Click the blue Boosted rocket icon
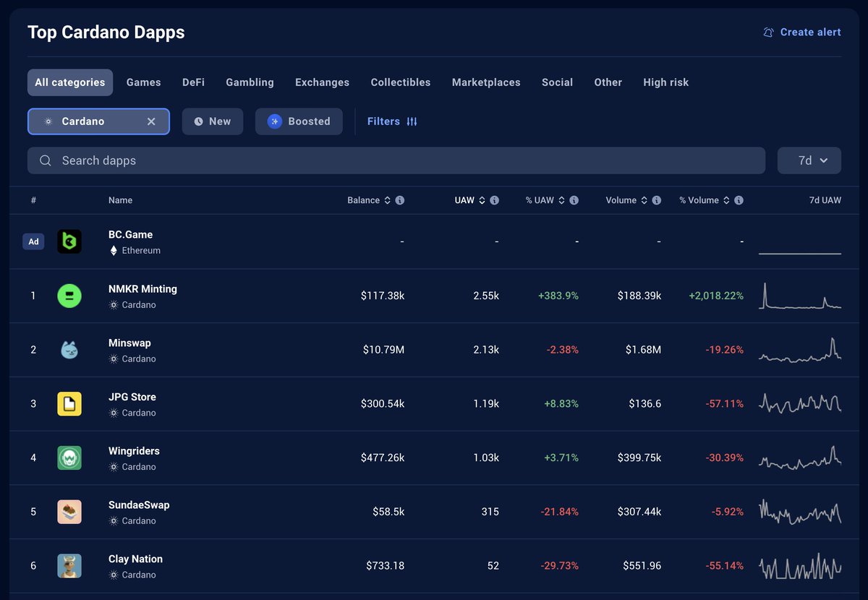Image resolution: width=868 pixels, height=600 pixels. 275,121
